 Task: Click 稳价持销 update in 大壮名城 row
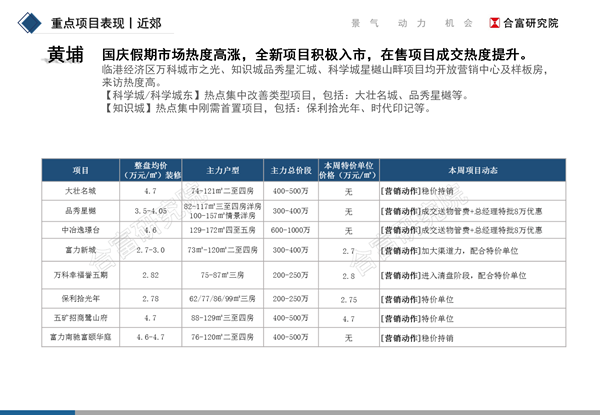473,191
